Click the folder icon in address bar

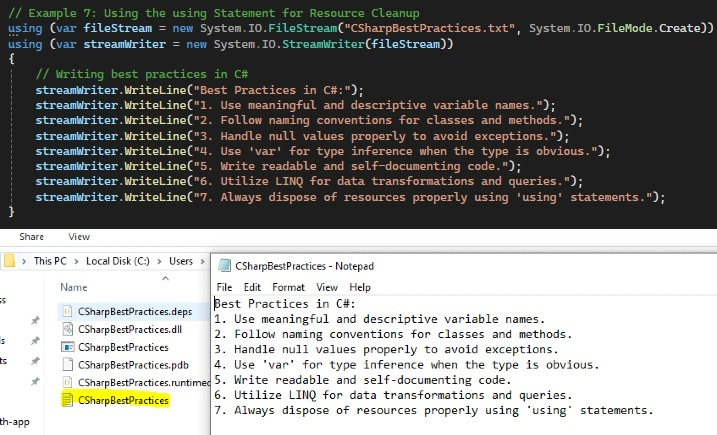click(x=9, y=261)
